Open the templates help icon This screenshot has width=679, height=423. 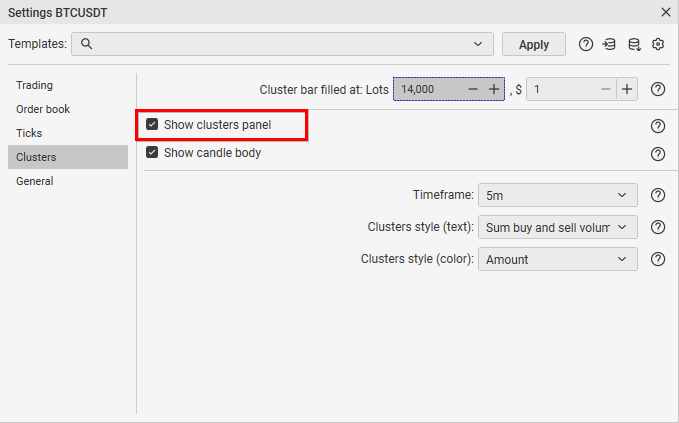585,44
